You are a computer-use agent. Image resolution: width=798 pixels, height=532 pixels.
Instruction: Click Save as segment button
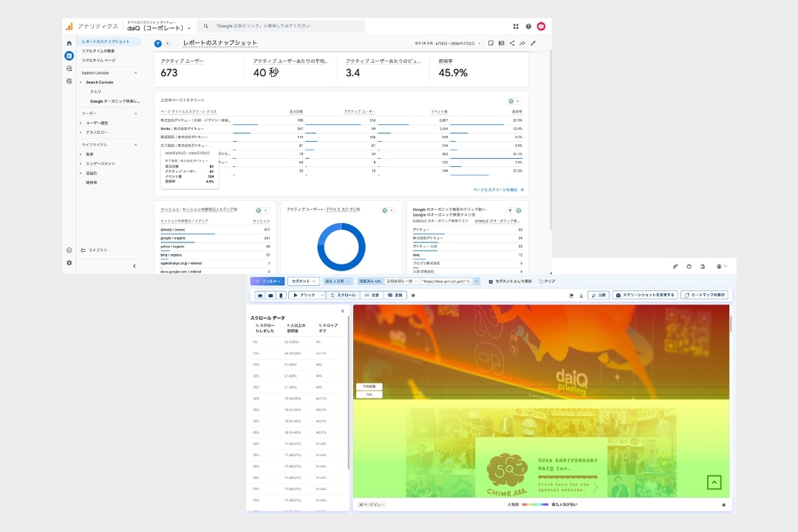tap(510, 281)
